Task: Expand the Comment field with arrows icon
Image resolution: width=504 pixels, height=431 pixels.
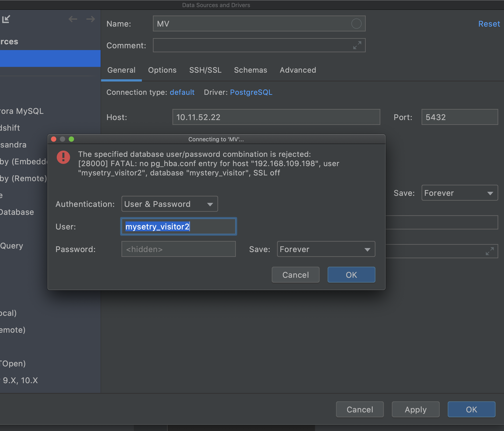Action: click(x=357, y=45)
